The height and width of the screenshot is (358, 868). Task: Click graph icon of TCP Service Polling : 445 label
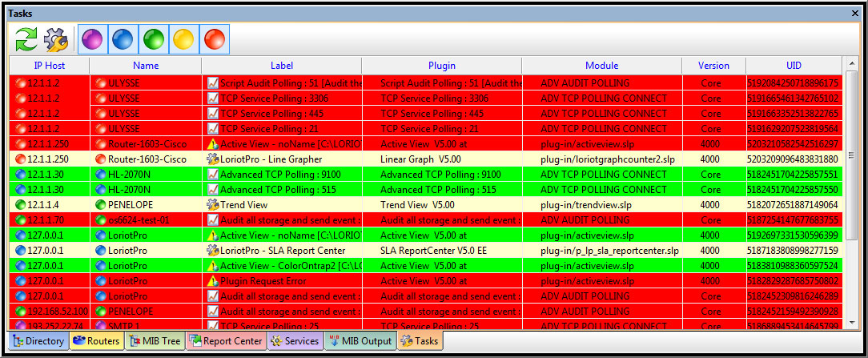click(x=212, y=113)
